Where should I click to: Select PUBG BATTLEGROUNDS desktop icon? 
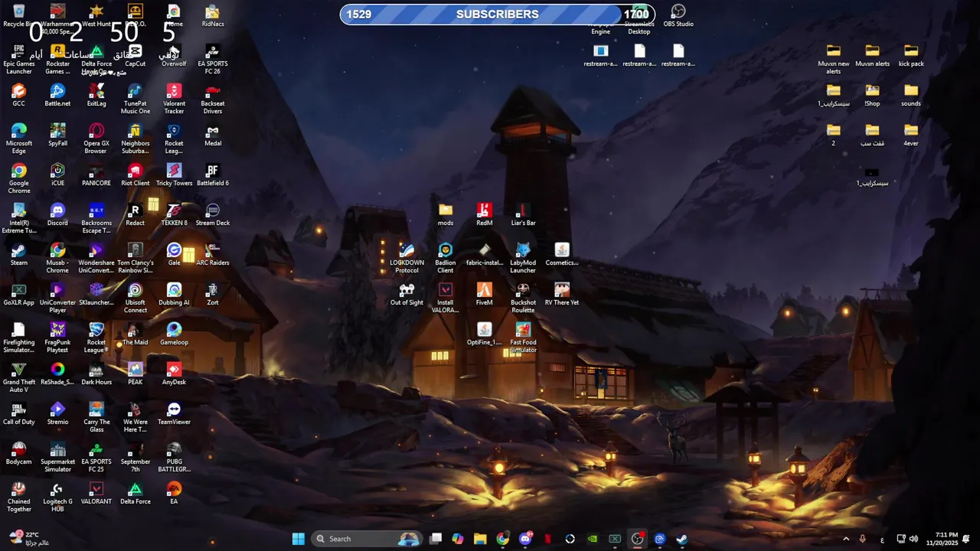pyautogui.click(x=174, y=458)
